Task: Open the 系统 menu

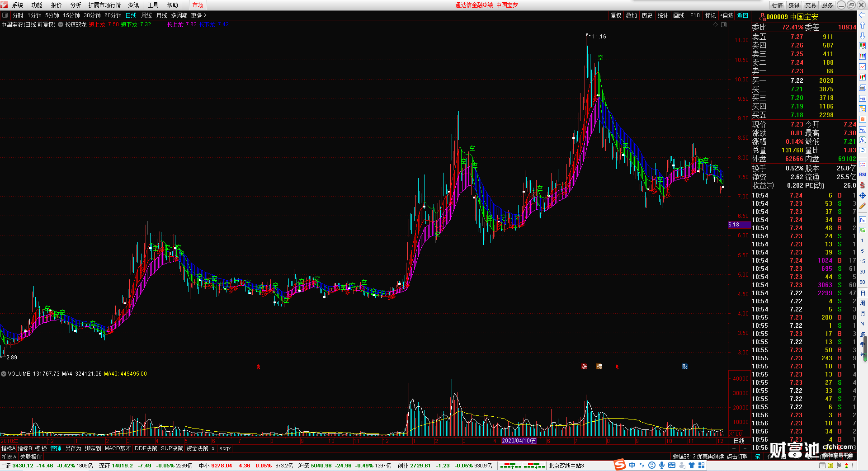Action: (x=18, y=5)
